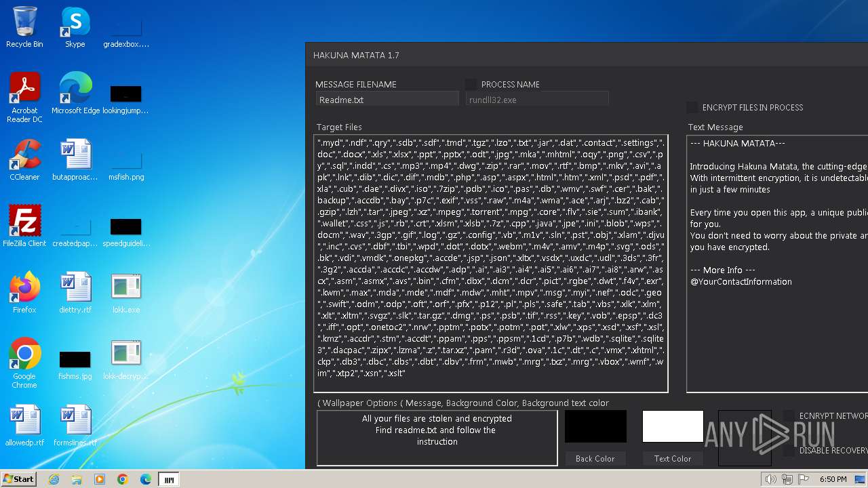Click the rundll32.exe process name field

click(537, 100)
